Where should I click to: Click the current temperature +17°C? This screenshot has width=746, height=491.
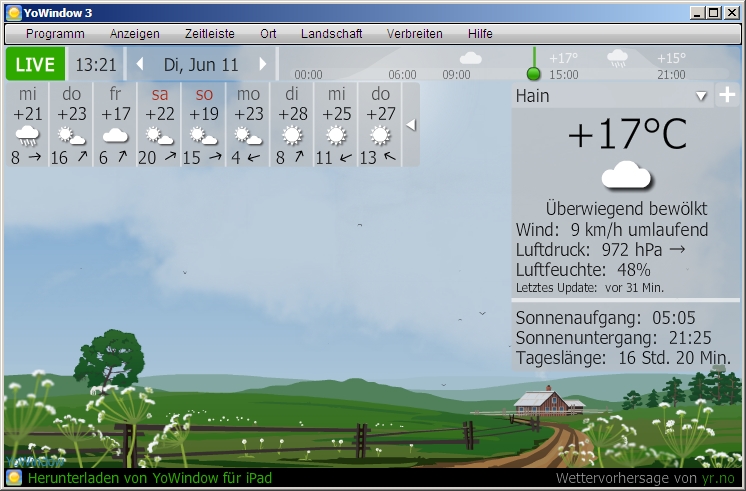(x=627, y=134)
